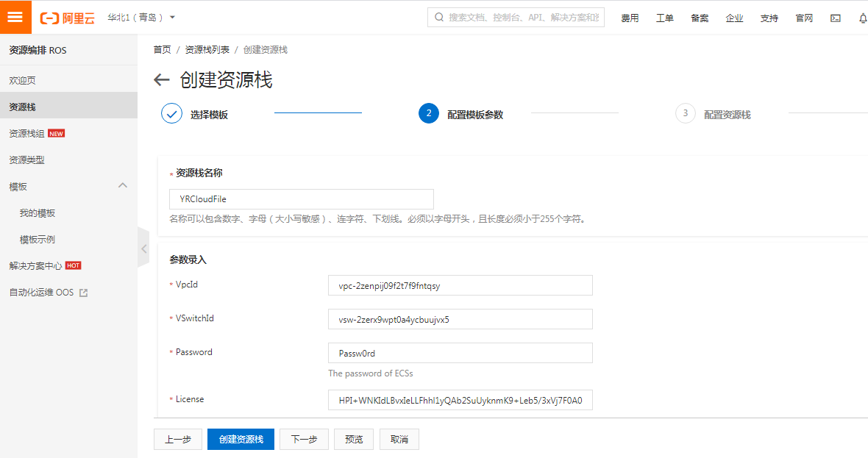Click the 预览 button
This screenshot has height=458, width=868.
(x=354, y=439)
